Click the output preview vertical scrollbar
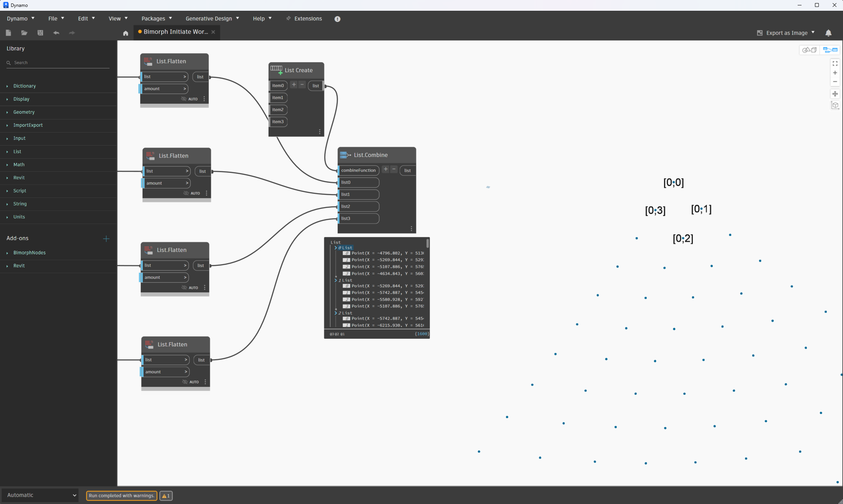Viewport: 843px width, 504px height. 427,244
